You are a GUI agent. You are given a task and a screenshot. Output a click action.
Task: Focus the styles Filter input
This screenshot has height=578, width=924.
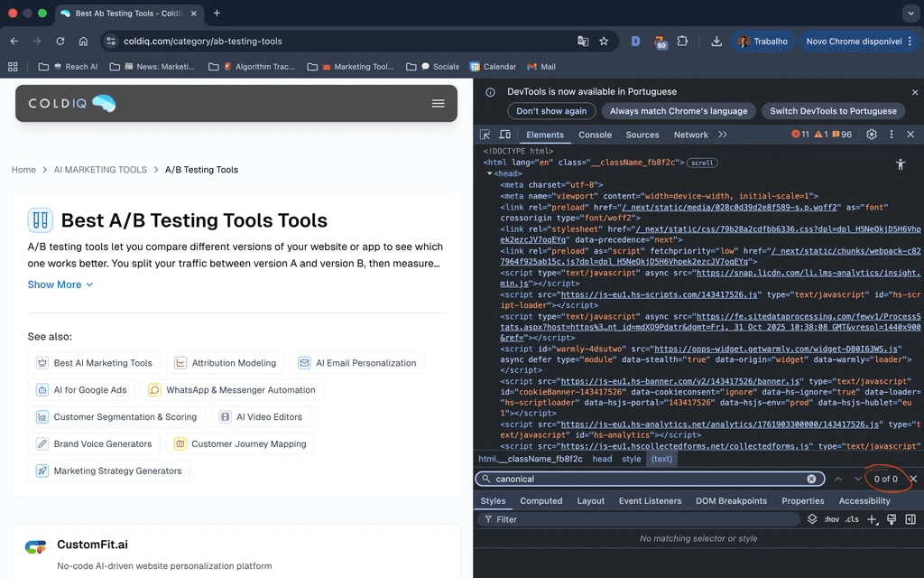pos(640,519)
